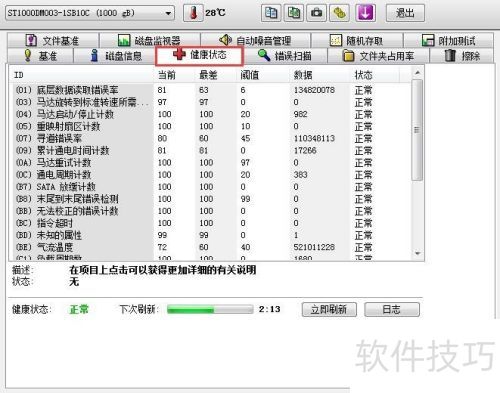This screenshot has width=500, height=393.
Task: Click the 最差 column header
Action: (x=216, y=75)
